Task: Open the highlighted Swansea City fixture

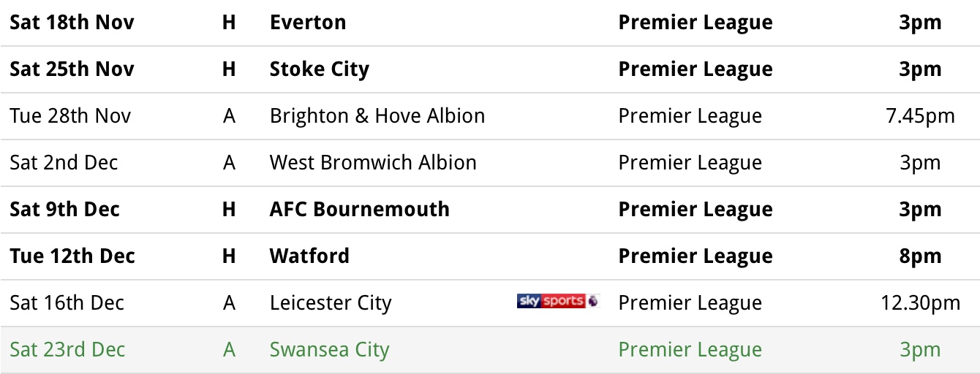Action: pyautogui.click(x=490, y=350)
